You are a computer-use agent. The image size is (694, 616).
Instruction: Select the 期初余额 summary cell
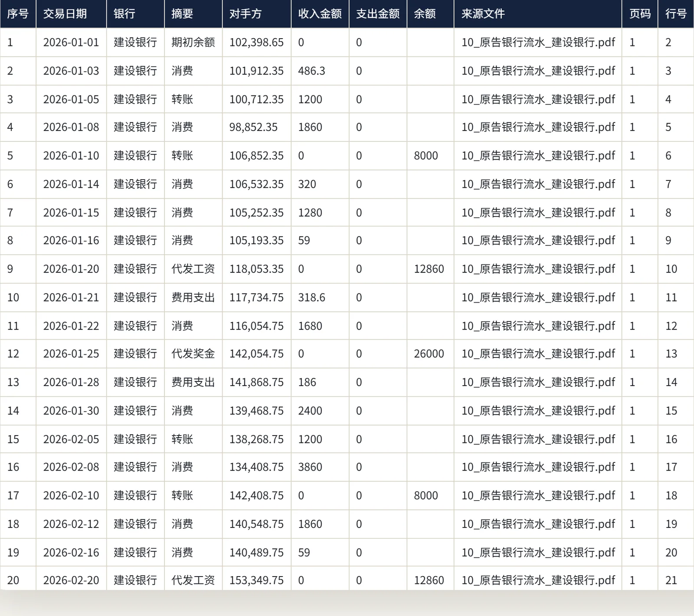(x=193, y=43)
